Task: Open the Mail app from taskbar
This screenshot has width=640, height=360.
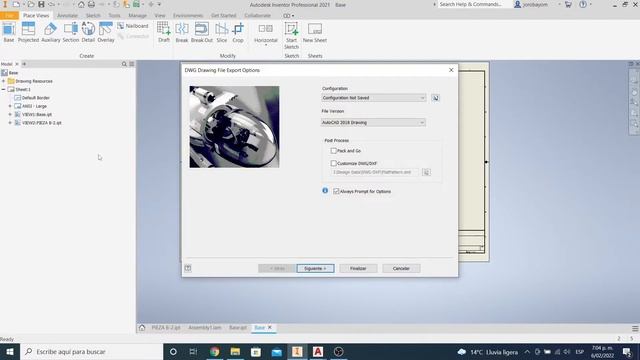Action: [276, 351]
